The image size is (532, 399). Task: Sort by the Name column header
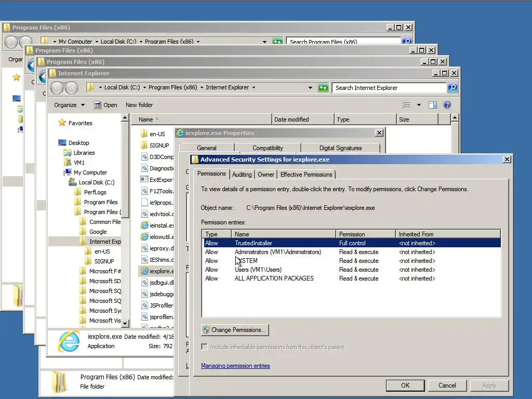click(201, 119)
